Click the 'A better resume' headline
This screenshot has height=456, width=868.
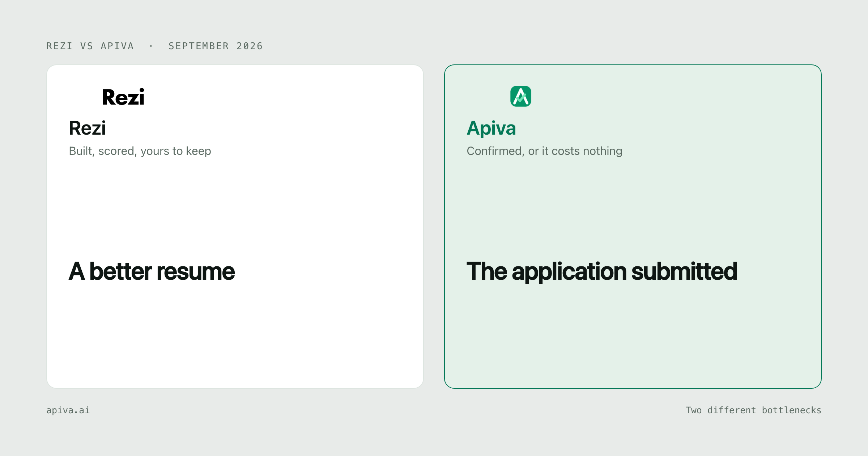coord(152,271)
